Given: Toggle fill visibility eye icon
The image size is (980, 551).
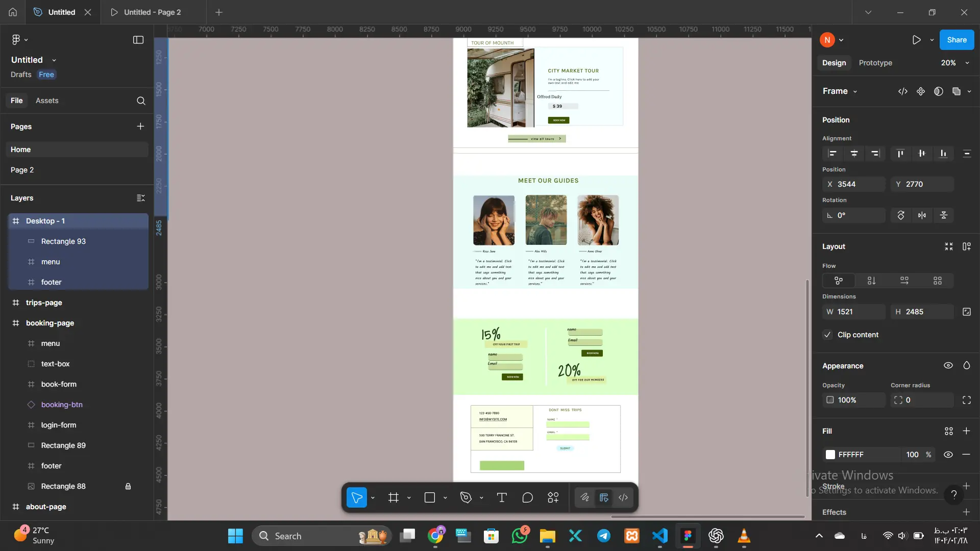Looking at the screenshot, I should pyautogui.click(x=948, y=455).
